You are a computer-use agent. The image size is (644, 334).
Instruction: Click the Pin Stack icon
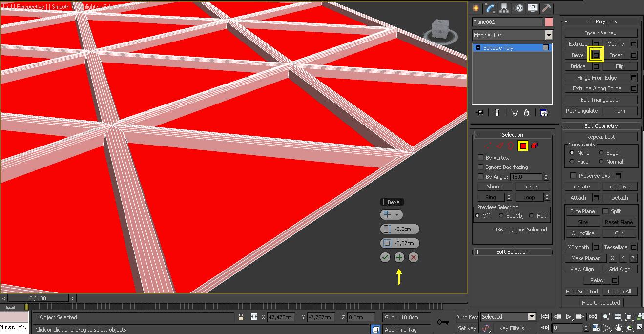480,113
